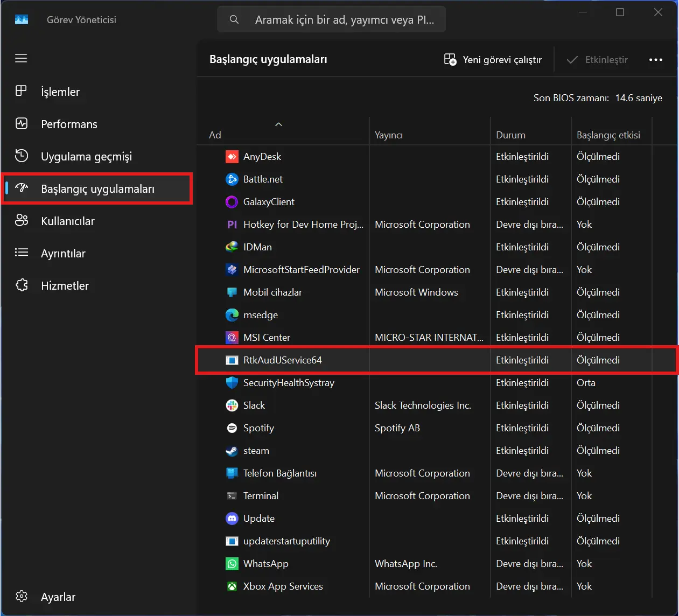Open the three-dots more options menu
The height and width of the screenshot is (616, 679).
point(656,60)
